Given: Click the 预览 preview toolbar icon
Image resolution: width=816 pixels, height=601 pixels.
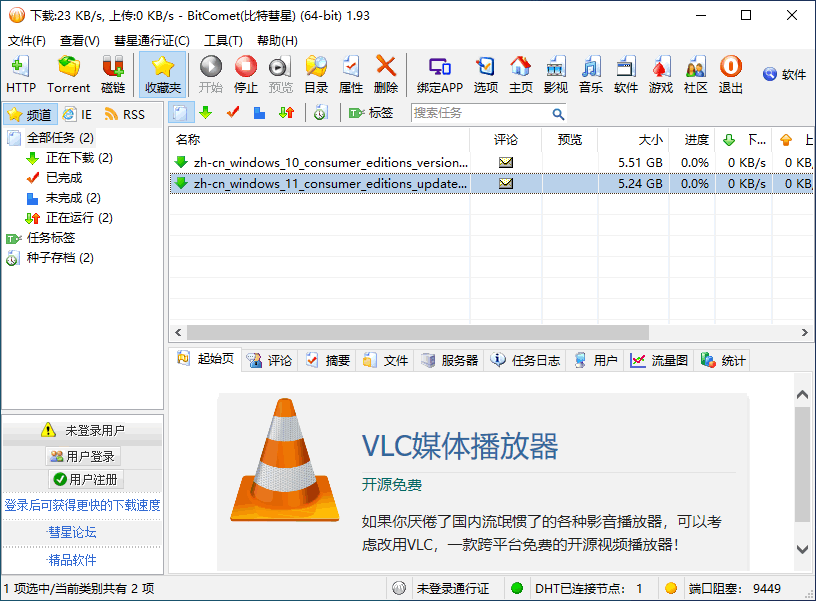Looking at the screenshot, I should click(x=280, y=74).
